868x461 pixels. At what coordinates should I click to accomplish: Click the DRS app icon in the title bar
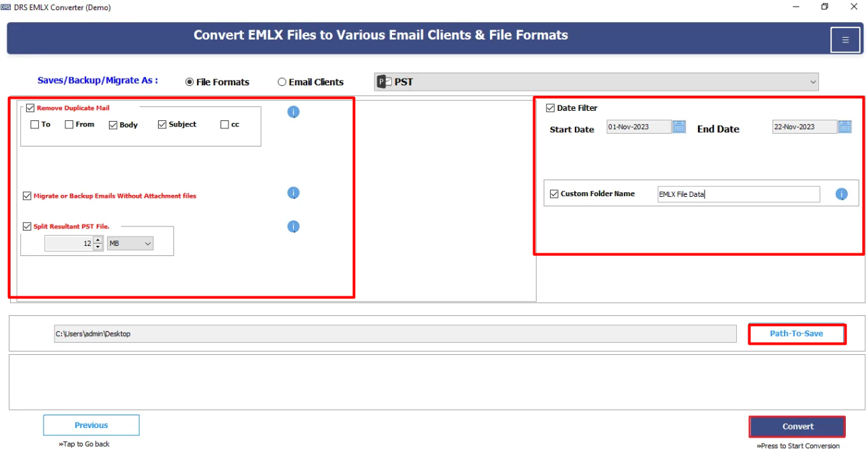click(x=7, y=7)
